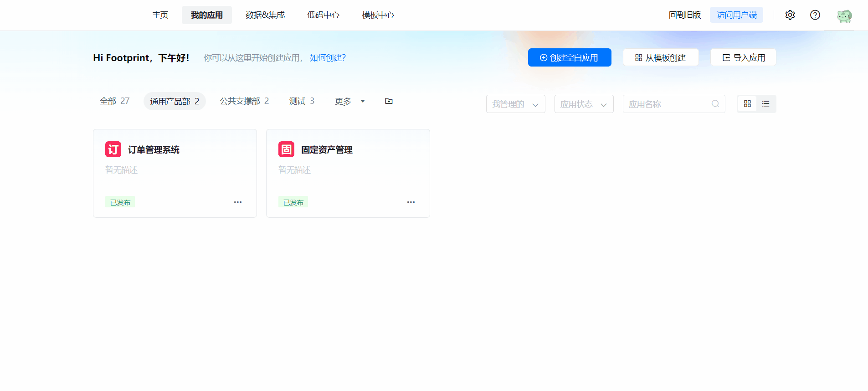
Task: Open the user avatar menu
Action: (844, 16)
